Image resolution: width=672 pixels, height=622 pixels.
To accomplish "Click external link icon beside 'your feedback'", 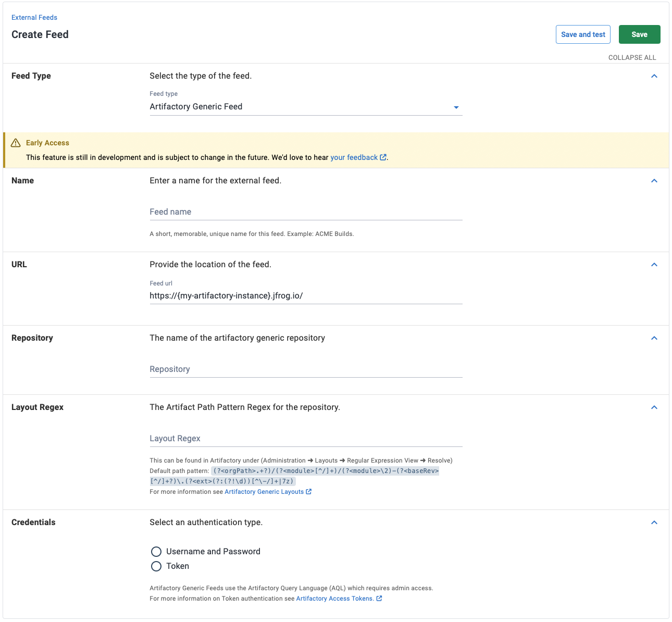I will [x=383, y=157].
